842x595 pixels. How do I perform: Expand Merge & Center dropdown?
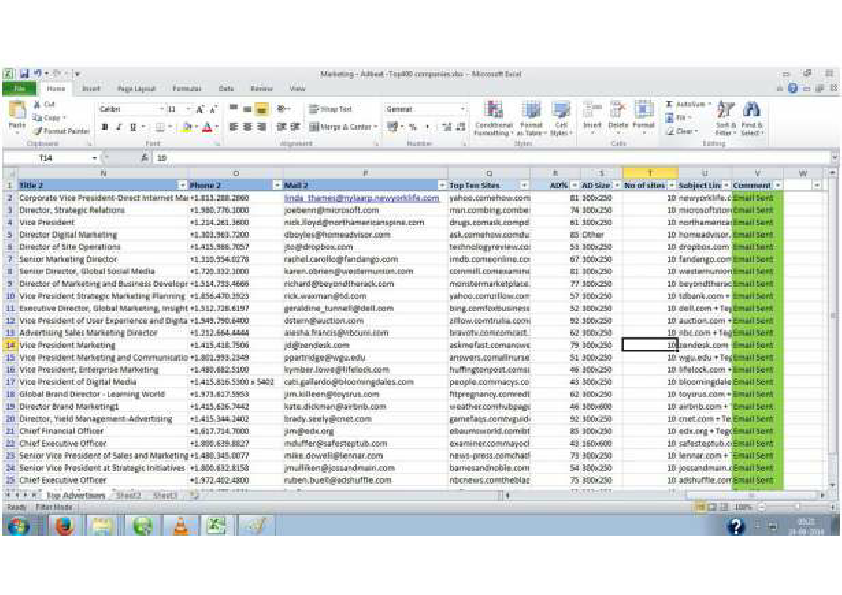(x=376, y=127)
